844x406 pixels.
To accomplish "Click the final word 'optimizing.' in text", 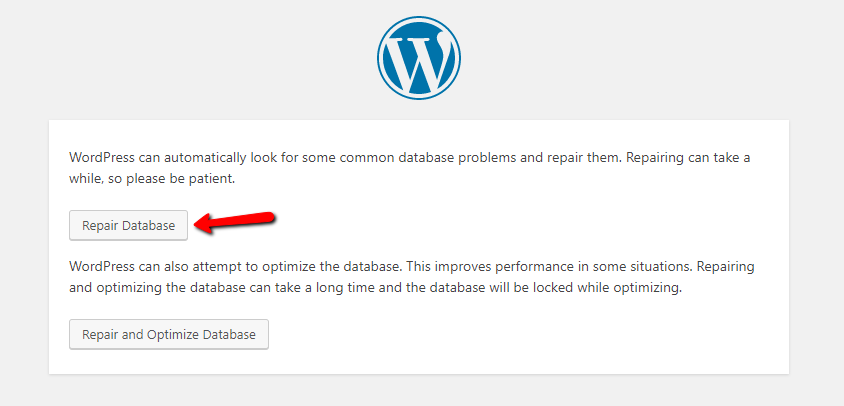I will point(649,288).
